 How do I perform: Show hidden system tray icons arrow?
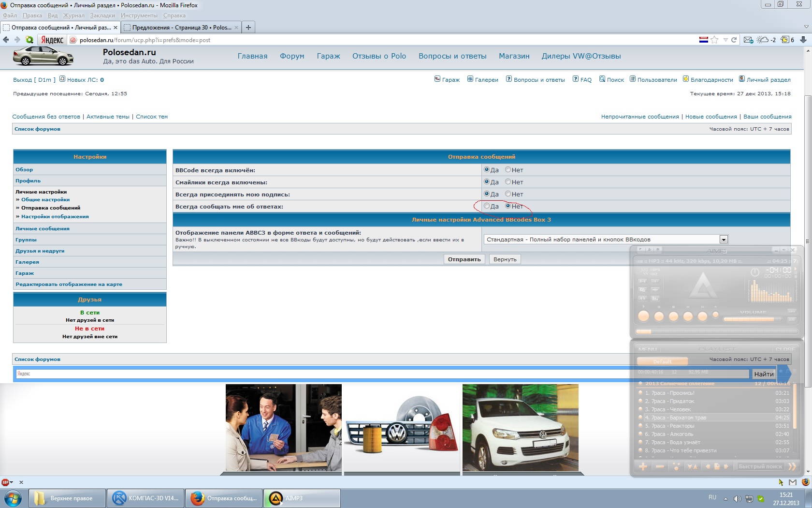tap(725, 499)
